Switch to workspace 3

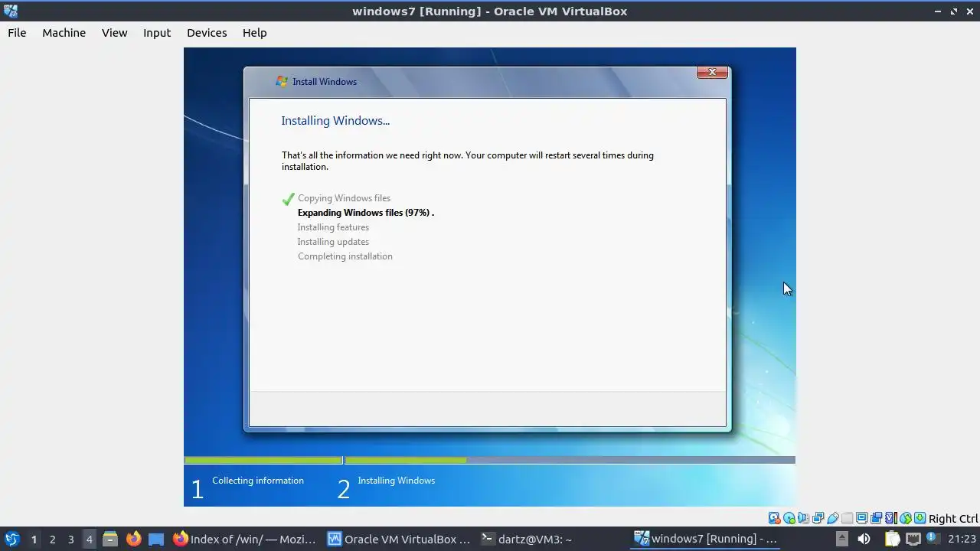pos(70,539)
